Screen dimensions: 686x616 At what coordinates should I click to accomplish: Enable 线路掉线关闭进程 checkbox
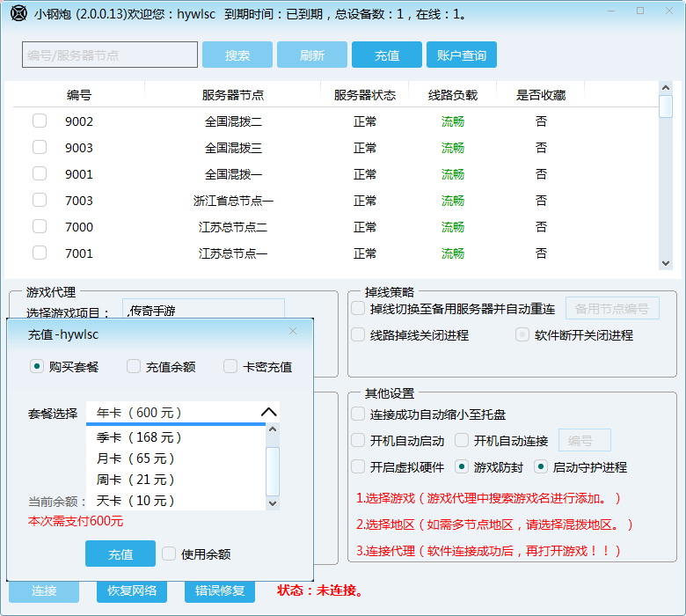pyautogui.click(x=358, y=334)
